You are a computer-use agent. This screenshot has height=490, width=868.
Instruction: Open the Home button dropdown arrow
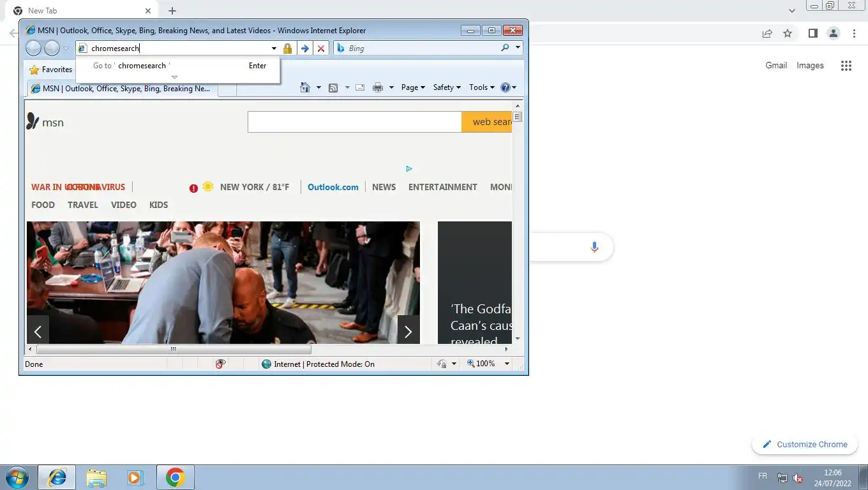[x=318, y=87]
